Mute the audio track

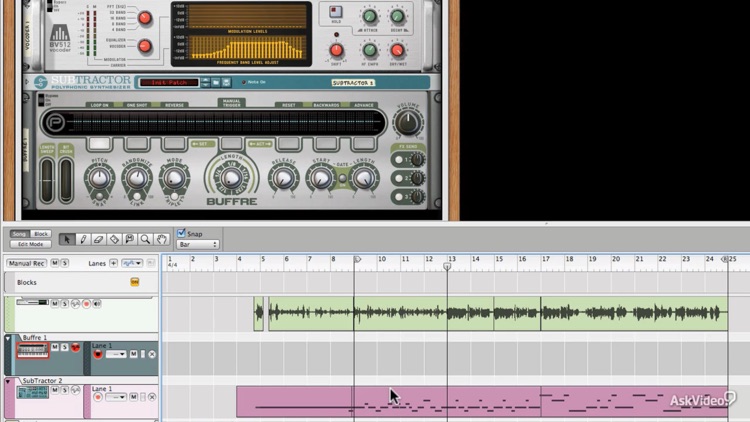pos(55,304)
